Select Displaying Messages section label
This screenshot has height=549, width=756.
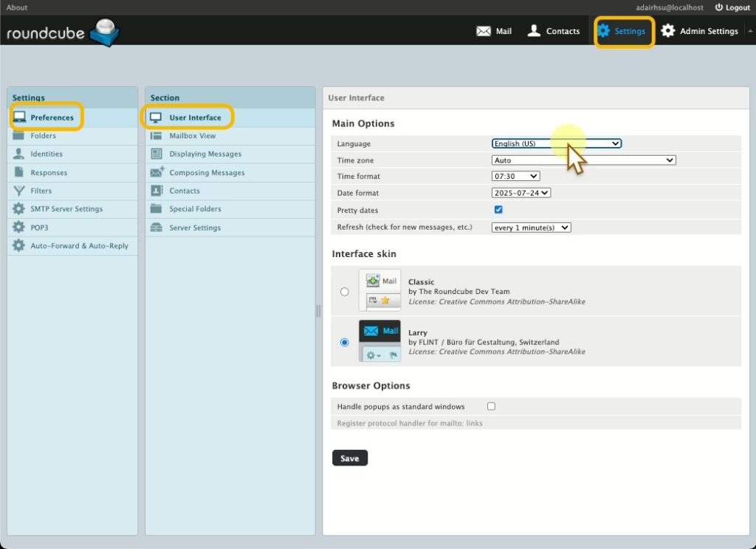(205, 154)
